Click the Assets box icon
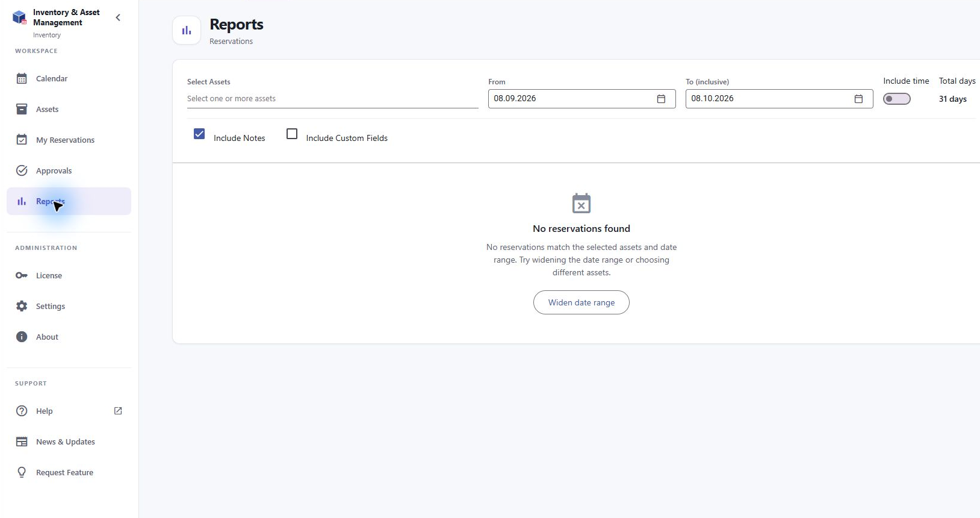980x518 pixels. coord(22,109)
